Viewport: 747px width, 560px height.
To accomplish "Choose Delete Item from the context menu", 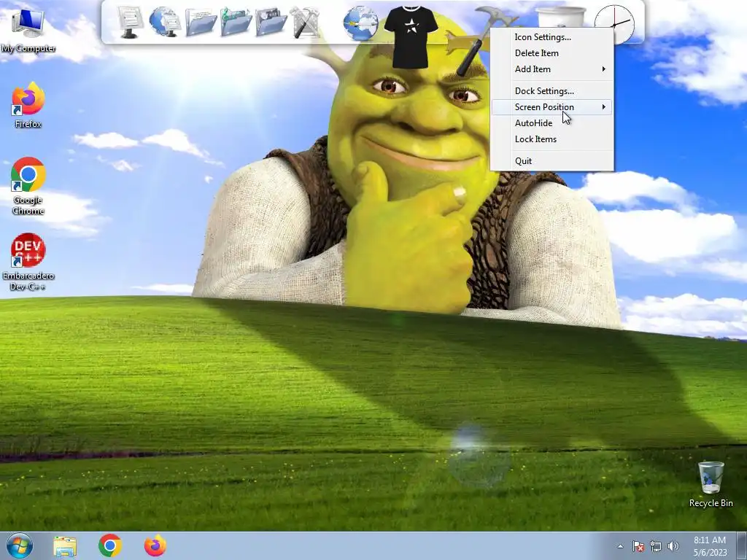I will (552, 52).
